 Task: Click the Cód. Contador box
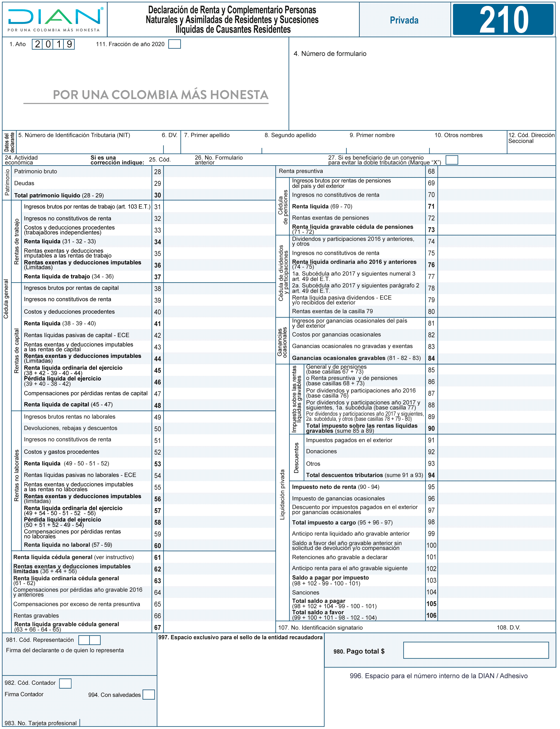pyautogui.click(x=65, y=683)
